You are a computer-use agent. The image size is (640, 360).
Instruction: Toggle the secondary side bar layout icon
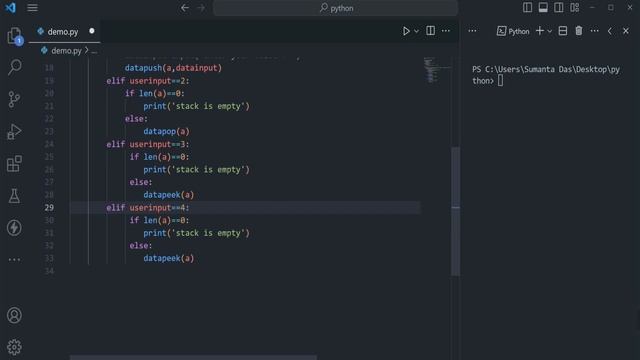(559, 8)
